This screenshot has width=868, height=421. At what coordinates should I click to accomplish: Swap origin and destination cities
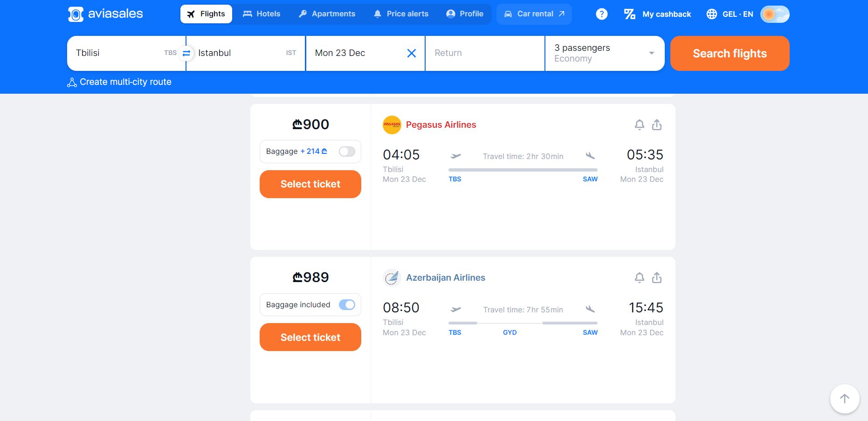186,53
